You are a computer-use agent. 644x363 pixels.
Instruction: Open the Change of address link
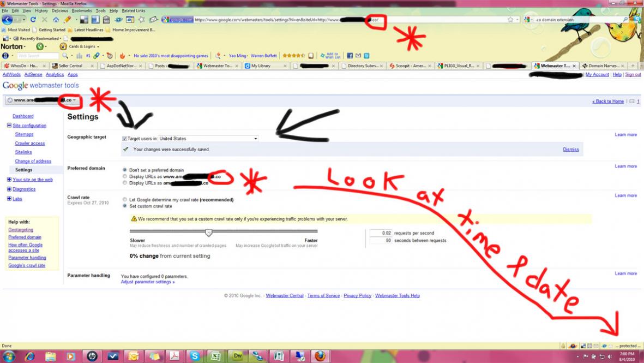click(x=33, y=161)
